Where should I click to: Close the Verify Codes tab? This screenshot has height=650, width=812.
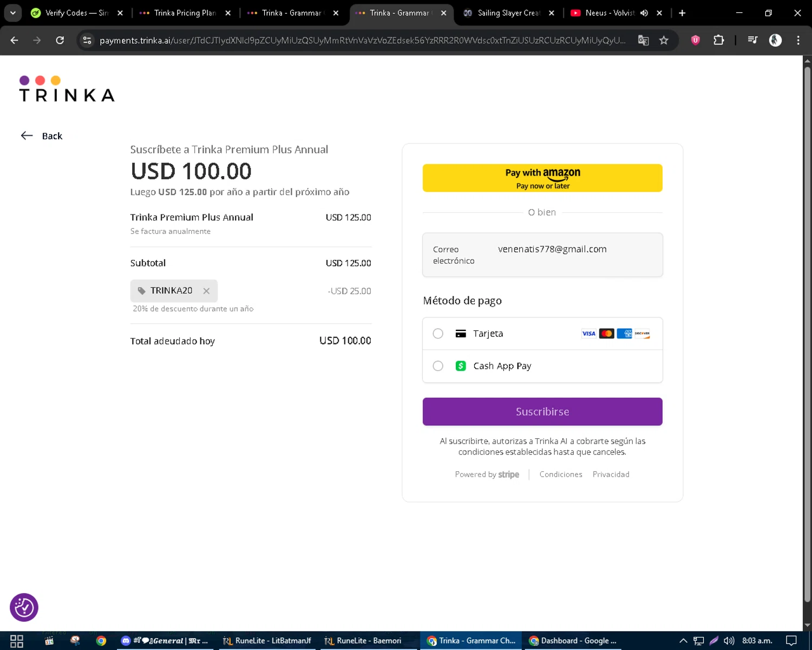pyautogui.click(x=120, y=13)
